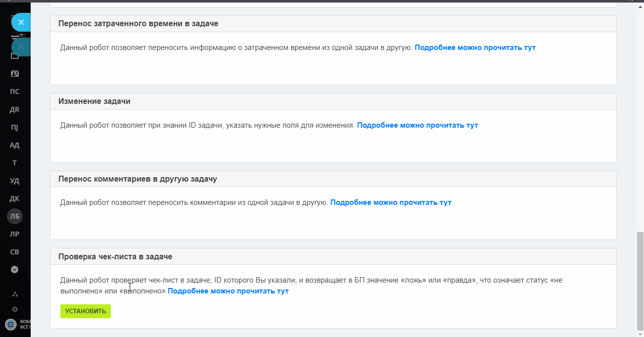Screen dimensions: 644x337
Task: Open the details link for time transfer robot
Action: 475,48
